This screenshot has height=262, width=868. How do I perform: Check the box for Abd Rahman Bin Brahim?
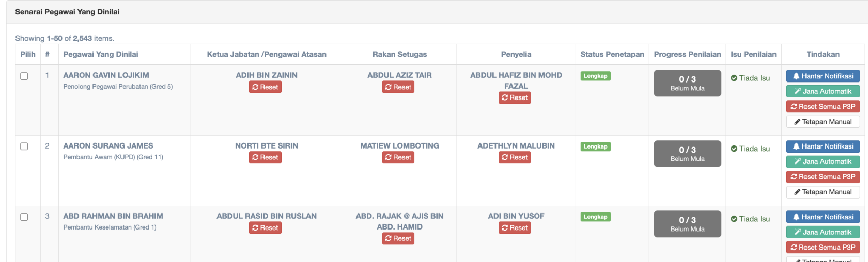click(24, 217)
